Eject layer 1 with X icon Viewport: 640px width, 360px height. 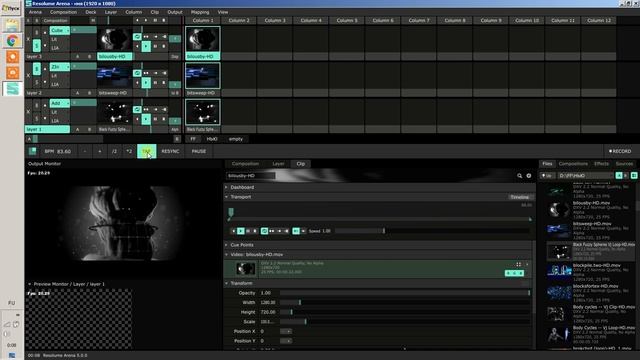[x=28, y=111]
